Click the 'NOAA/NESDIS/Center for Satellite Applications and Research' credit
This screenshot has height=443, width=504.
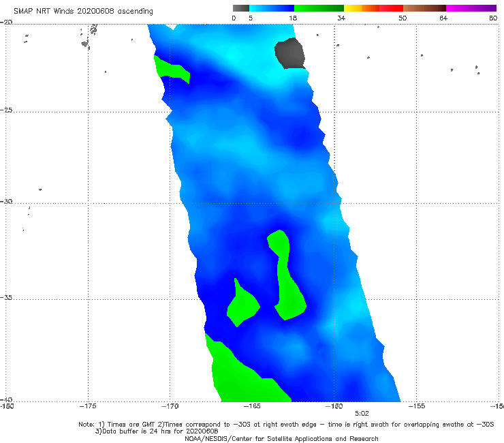(281, 438)
